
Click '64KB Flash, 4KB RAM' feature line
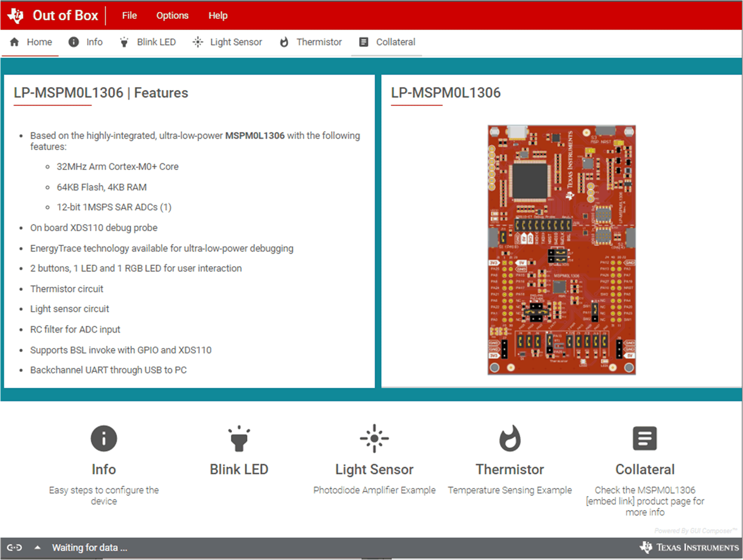(102, 187)
